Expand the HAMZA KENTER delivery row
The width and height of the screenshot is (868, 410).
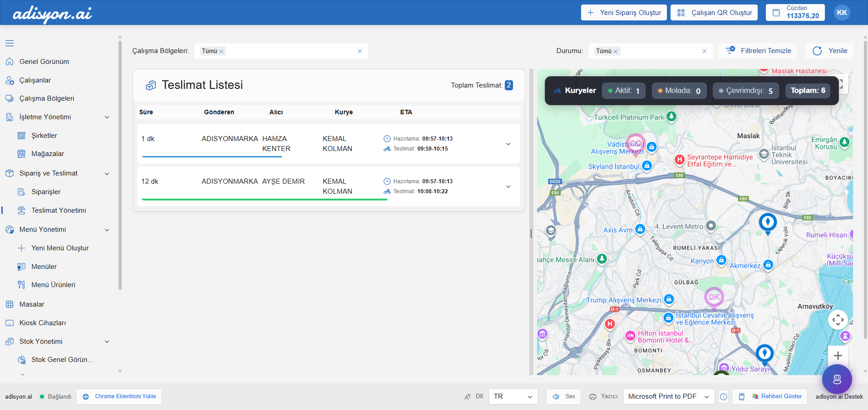pyautogui.click(x=508, y=144)
